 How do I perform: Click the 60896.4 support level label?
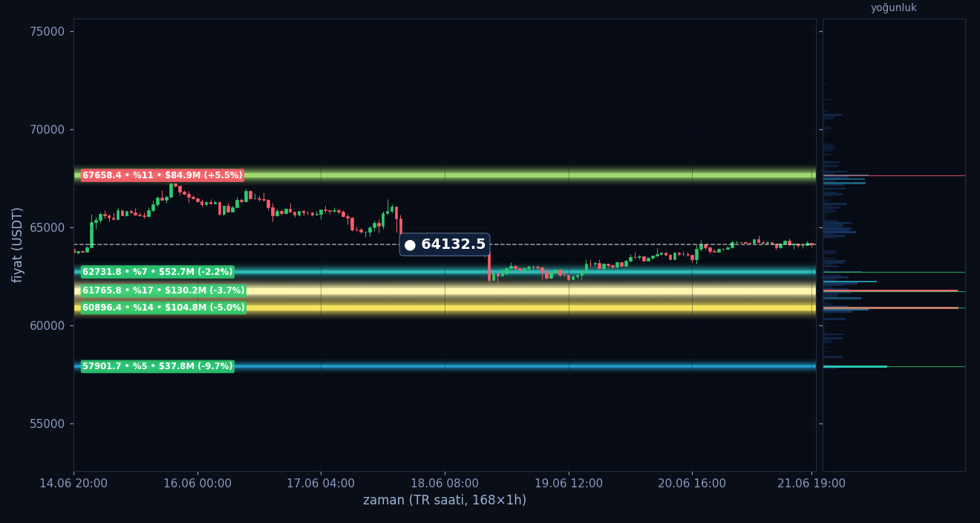(x=163, y=308)
